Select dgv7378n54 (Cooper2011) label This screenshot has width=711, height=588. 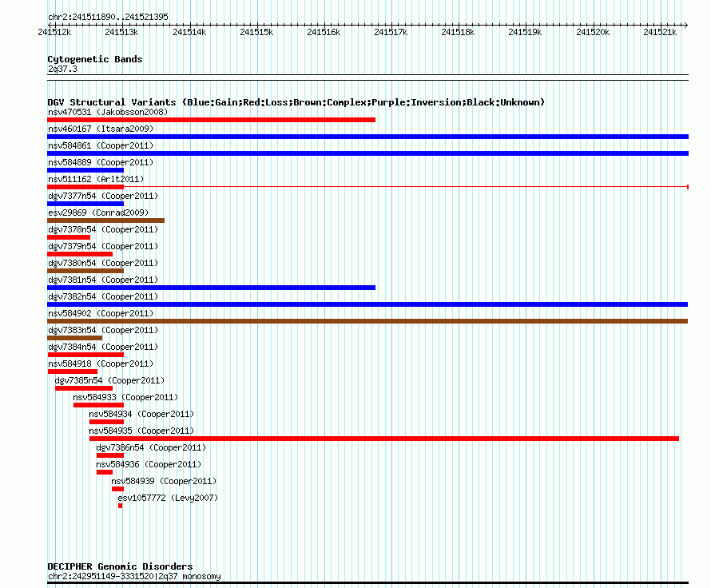103,229
